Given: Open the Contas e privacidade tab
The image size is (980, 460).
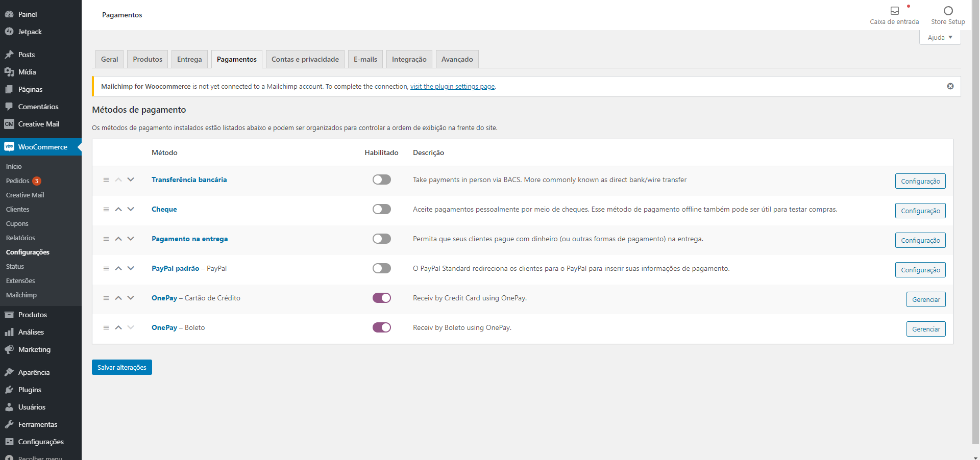Looking at the screenshot, I should click(x=305, y=59).
